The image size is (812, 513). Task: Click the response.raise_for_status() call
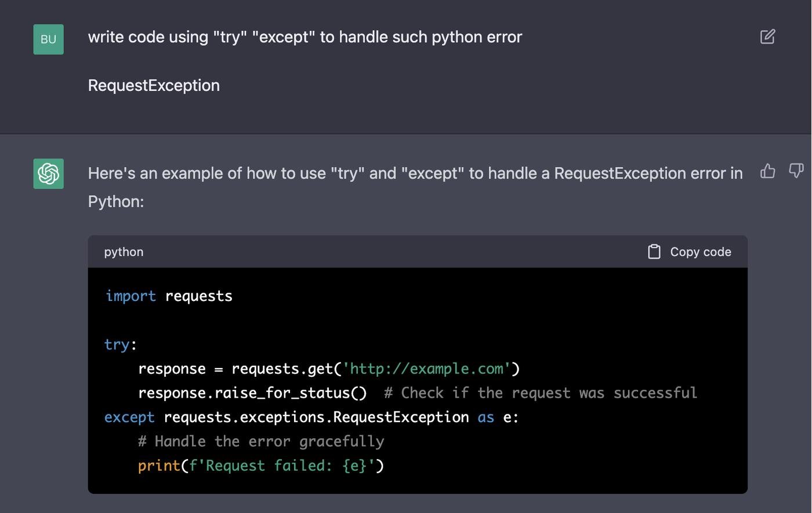(x=252, y=394)
